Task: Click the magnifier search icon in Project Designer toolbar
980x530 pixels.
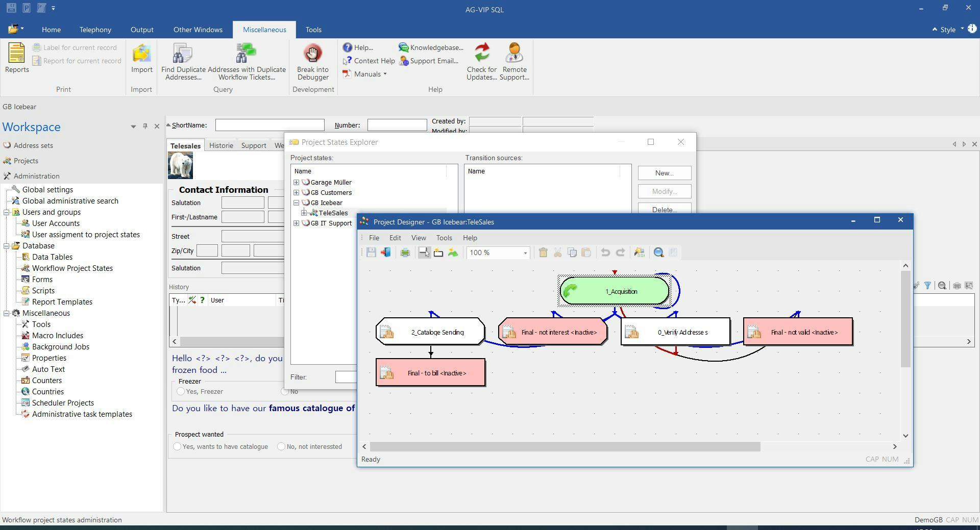Action: click(x=658, y=253)
